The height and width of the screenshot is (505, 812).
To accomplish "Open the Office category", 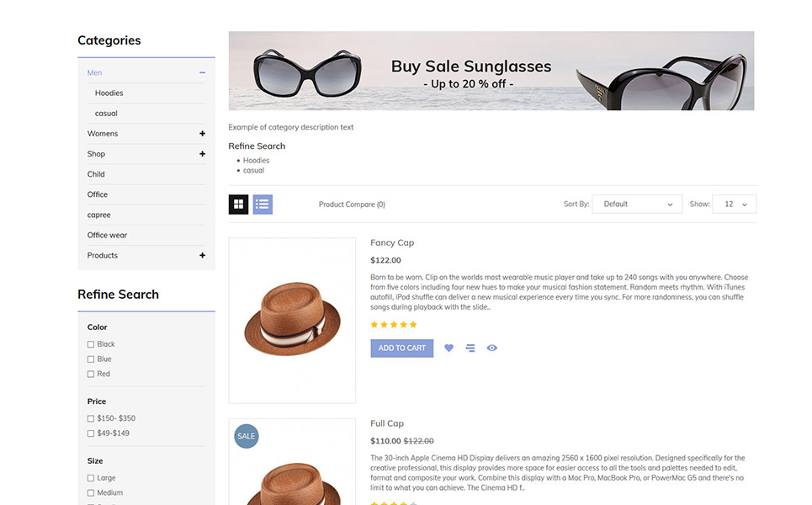I will (98, 194).
